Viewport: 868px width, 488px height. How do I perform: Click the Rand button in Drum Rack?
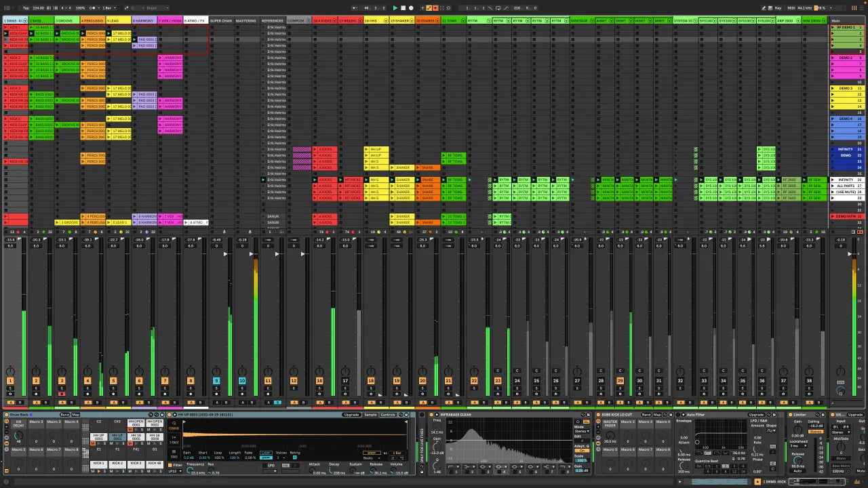pyautogui.click(x=64, y=414)
